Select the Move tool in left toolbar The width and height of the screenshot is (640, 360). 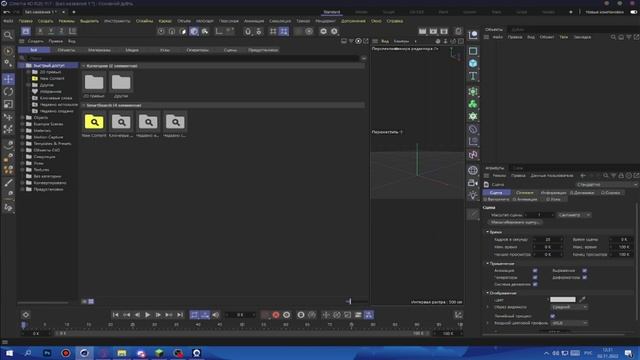tap(8, 79)
